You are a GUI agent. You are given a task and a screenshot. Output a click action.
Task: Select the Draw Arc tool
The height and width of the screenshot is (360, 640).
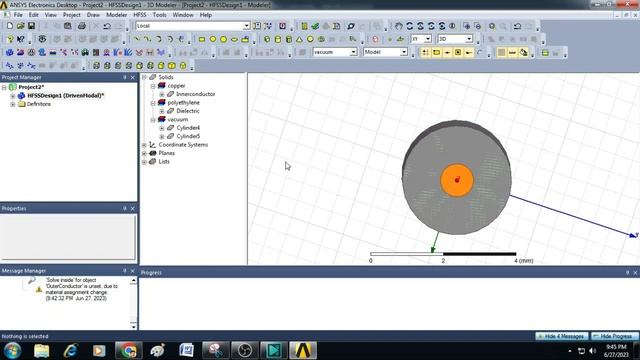(x=158, y=39)
